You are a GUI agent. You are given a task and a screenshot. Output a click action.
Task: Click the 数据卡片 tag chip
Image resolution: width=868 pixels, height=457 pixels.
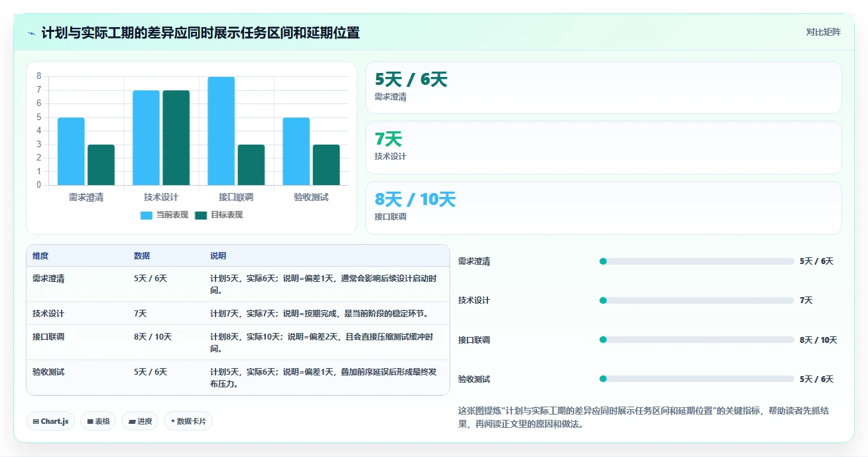(x=188, y=421)
